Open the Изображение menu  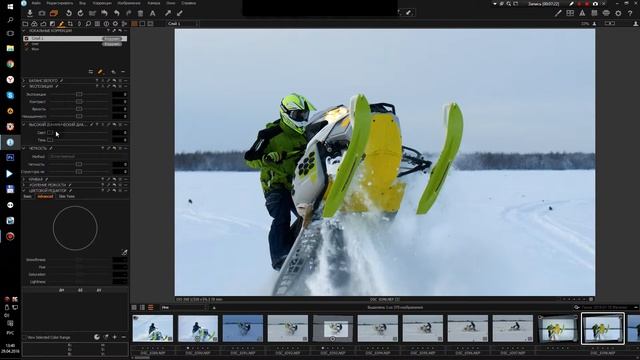pos(129,3)
